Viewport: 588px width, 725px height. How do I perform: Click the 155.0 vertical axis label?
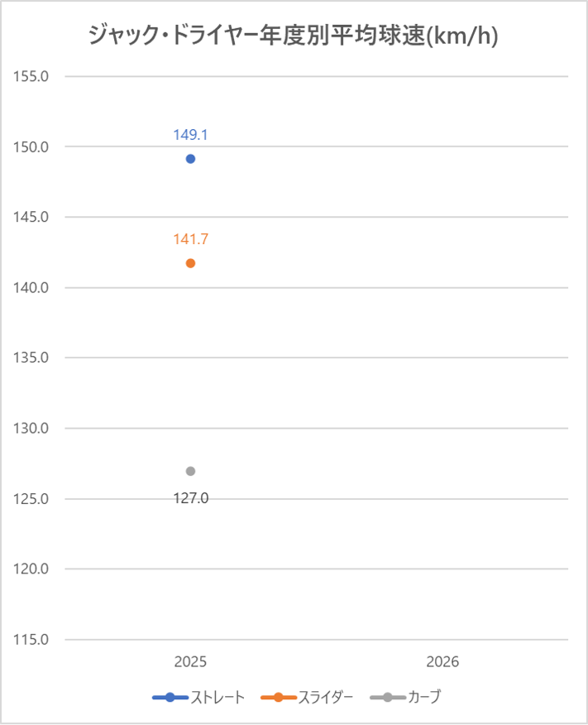click(x=32, y=76)
